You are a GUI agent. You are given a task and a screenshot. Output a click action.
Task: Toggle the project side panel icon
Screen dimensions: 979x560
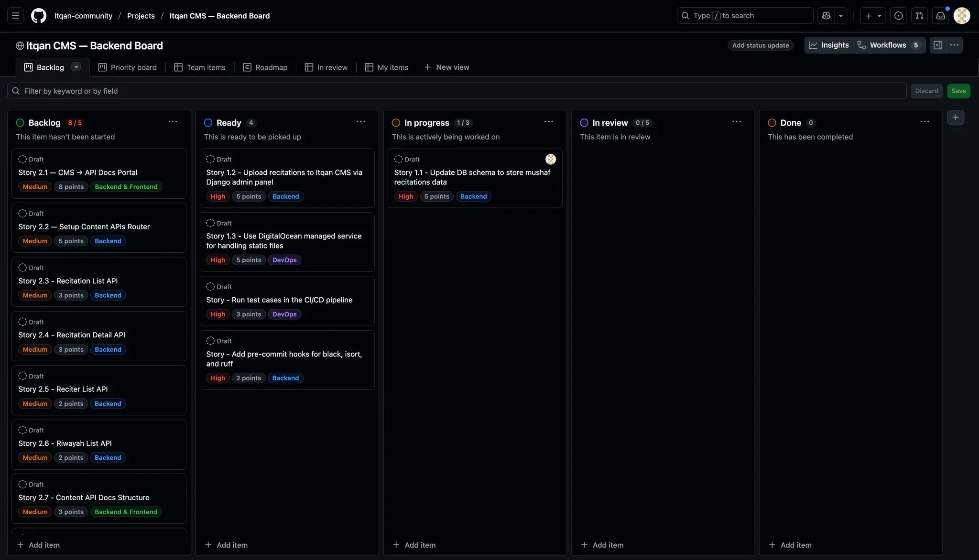coord(938,45)
